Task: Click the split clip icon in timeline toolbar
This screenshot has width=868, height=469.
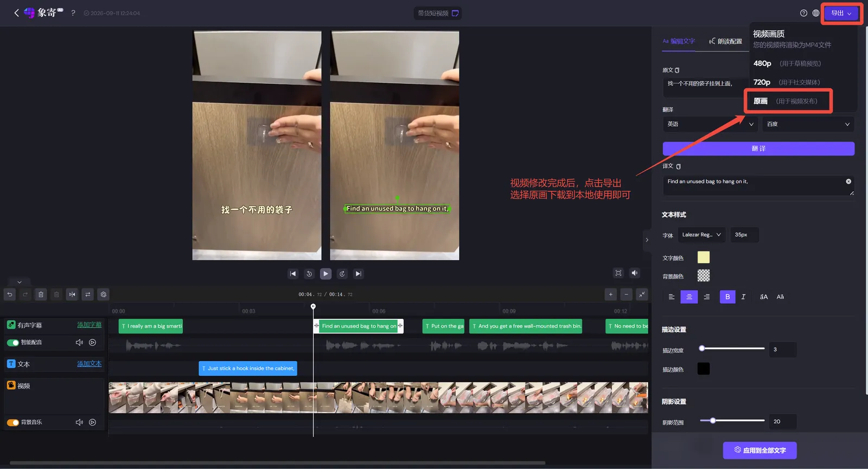Action: click(72, 294)
